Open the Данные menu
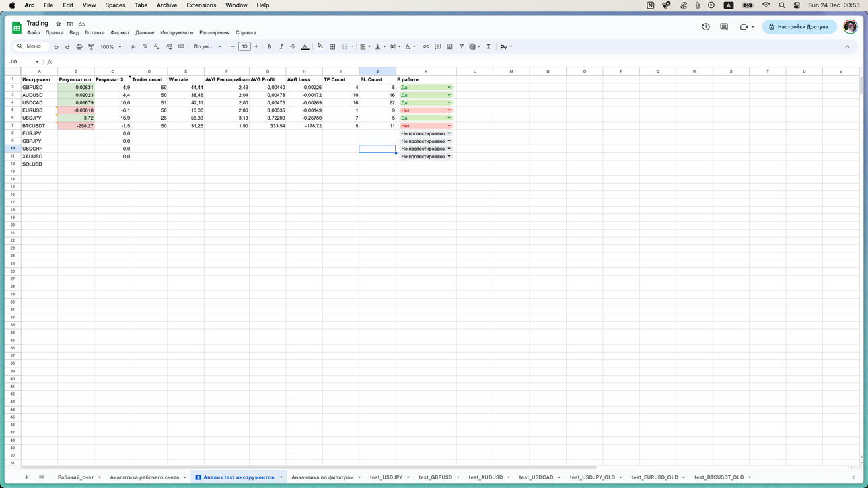 (145, 33)
